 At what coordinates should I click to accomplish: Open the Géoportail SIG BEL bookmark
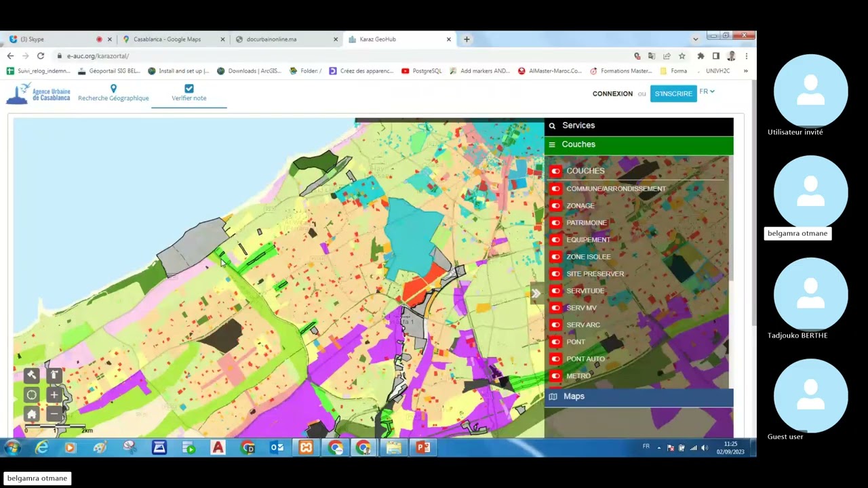(x=109, y=70)
